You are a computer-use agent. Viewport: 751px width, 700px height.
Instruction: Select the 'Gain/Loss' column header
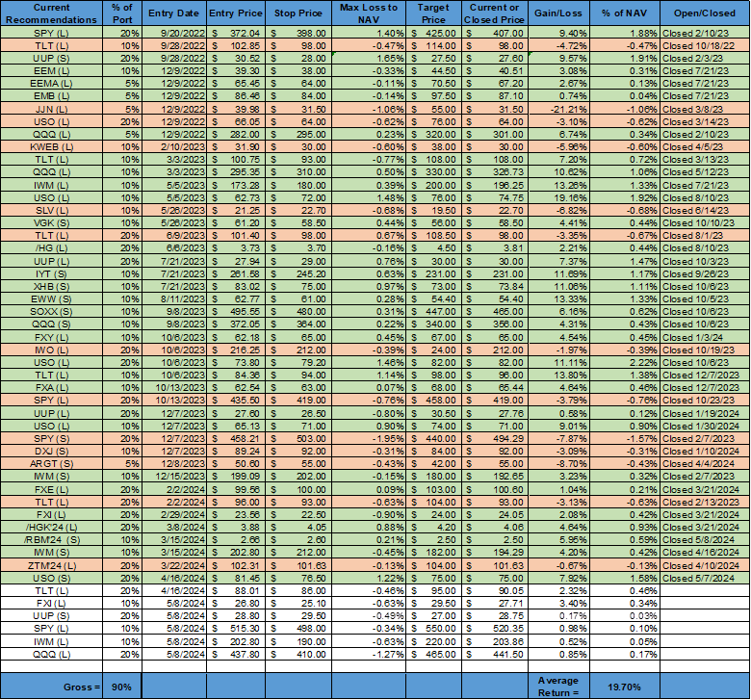coord(558,13)
